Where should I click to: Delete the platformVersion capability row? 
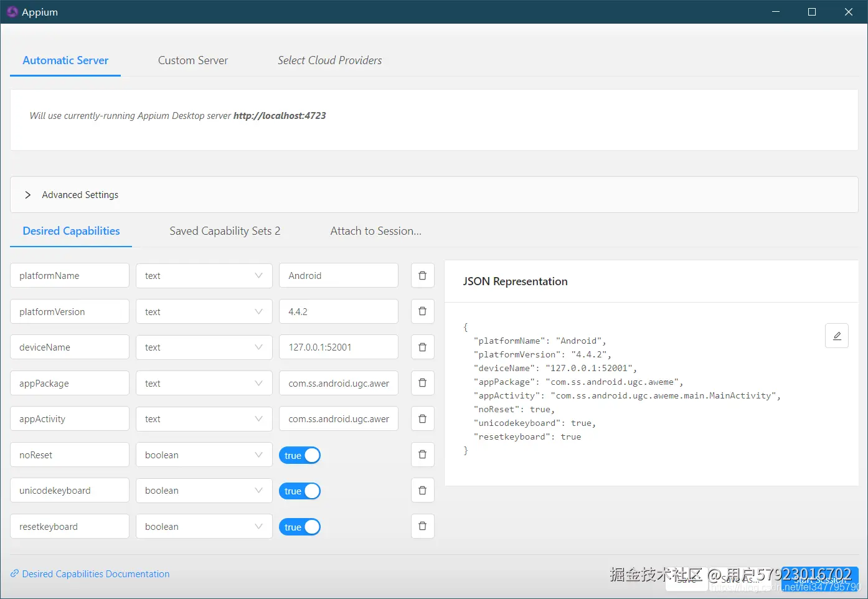click(423, 311)
